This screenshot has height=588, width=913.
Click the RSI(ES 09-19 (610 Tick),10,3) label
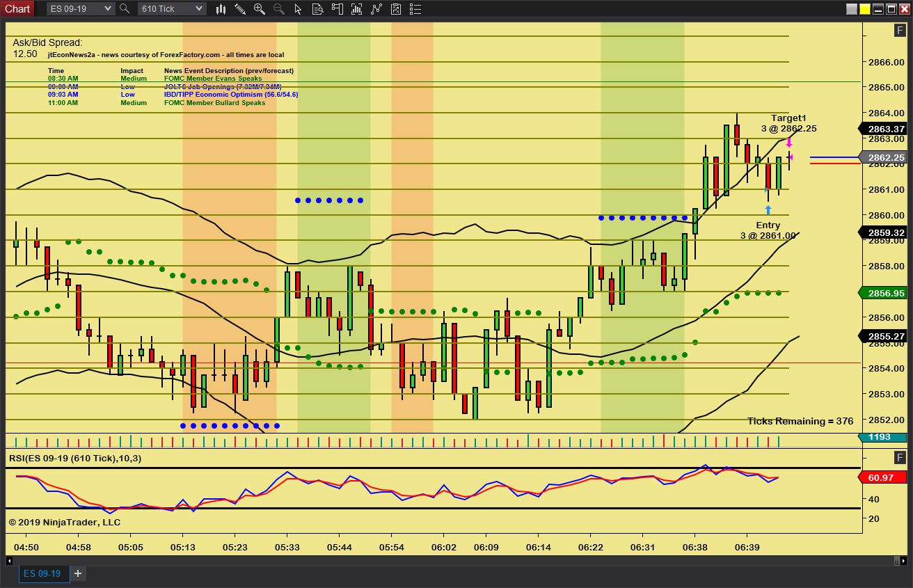point(74,459)
